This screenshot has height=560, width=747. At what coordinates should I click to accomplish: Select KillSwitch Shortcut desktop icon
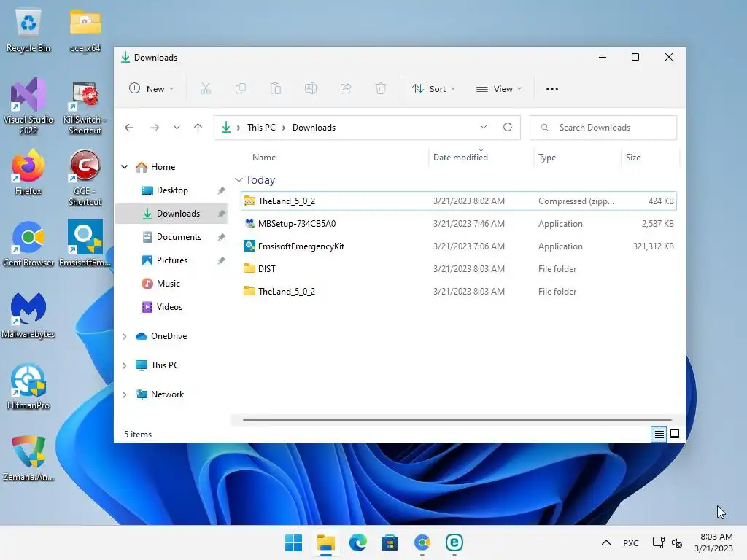[x=85, y=108]
